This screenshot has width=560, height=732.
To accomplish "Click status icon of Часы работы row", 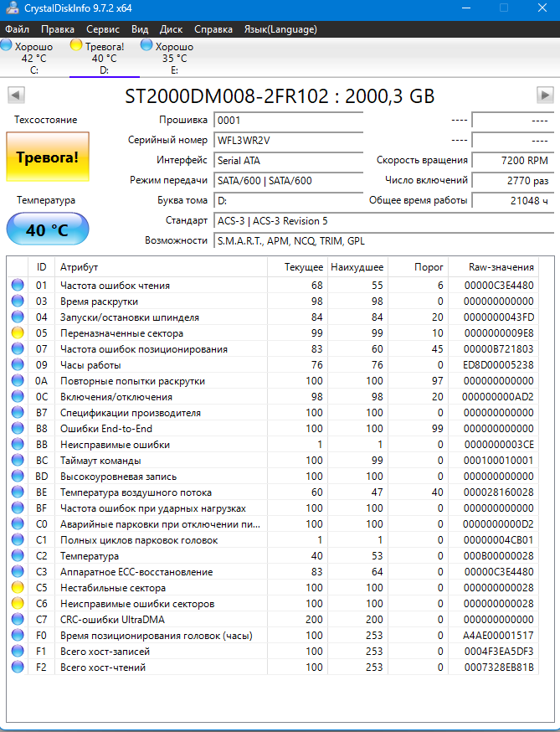I will (x=18, y=364).
